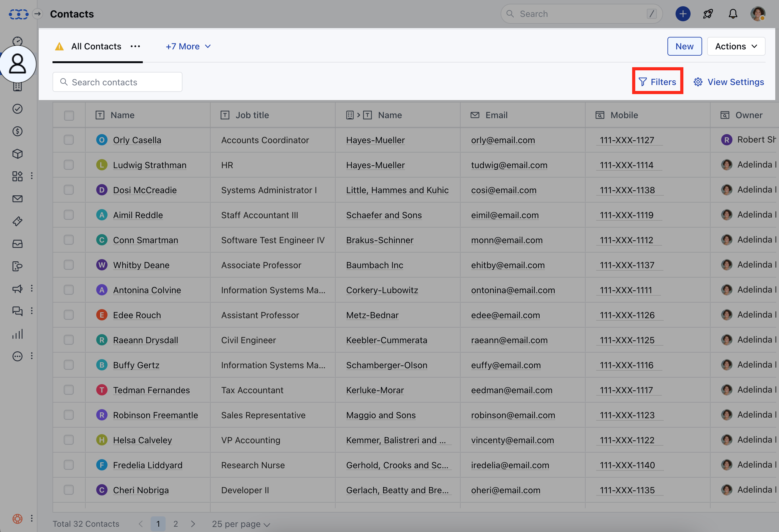The image size is (779, 532).
Task: Open the 25 per page dropdown
Action: pyautogui.click(x=240, y=524)
